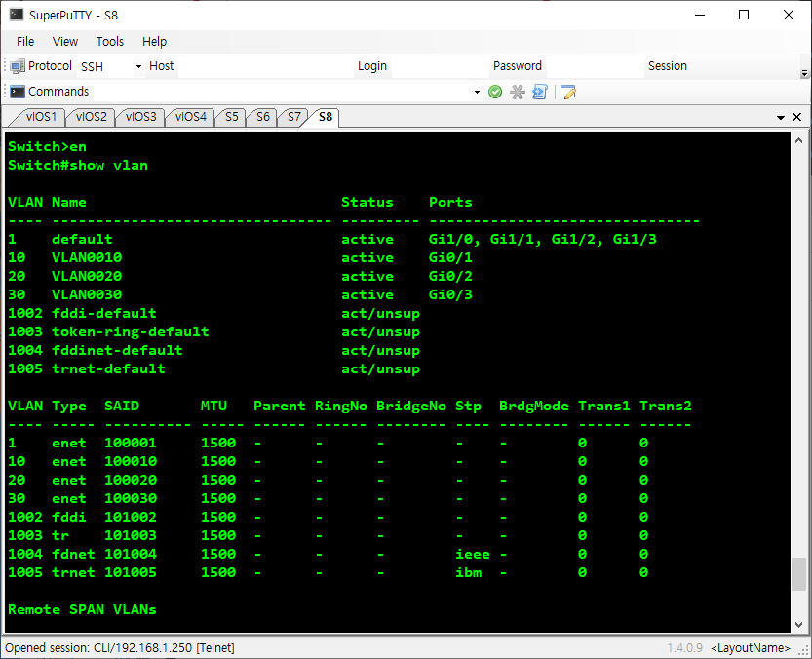The width and height of the screenshot is (812, 659).
Task: Open the Tools menu
Action: tap(110, 42)
